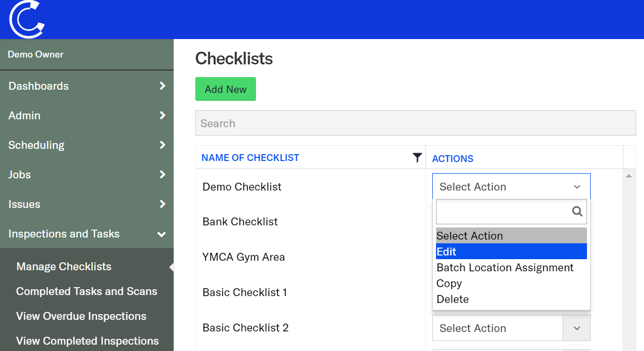Open Completed Tasks and Scans page
The height and width of the screenshot is (351, 644).
pos(87,291)
